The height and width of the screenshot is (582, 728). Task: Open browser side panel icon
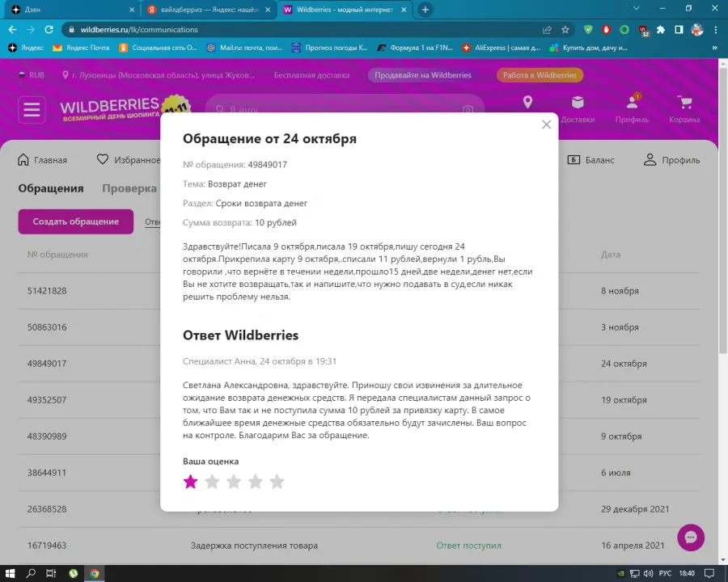(679, 30)
